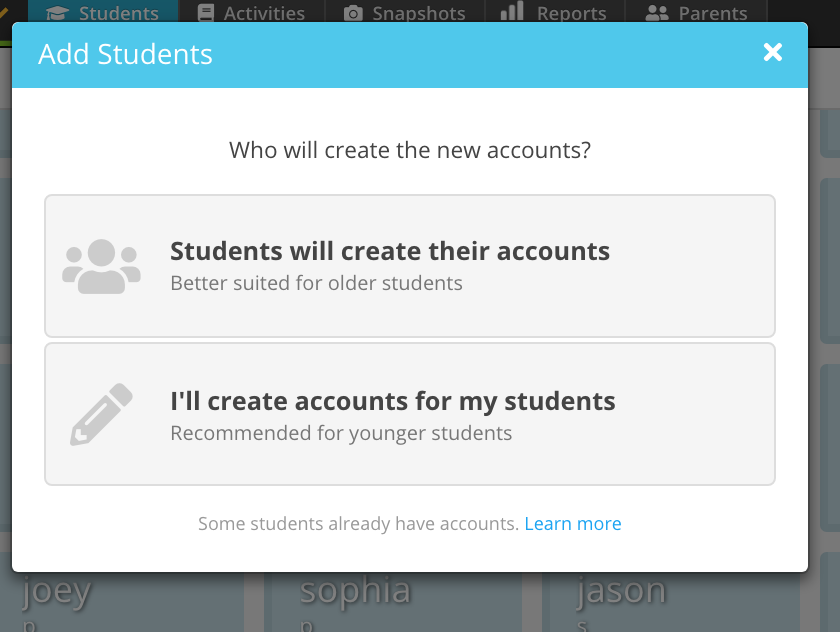Click the Parents people icon

[657, 13]
